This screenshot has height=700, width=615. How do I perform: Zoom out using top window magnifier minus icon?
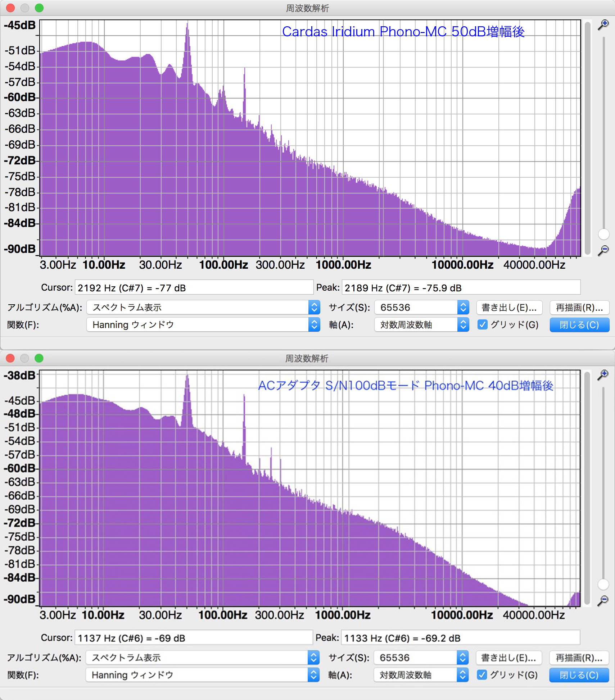(x=603, y=250)
